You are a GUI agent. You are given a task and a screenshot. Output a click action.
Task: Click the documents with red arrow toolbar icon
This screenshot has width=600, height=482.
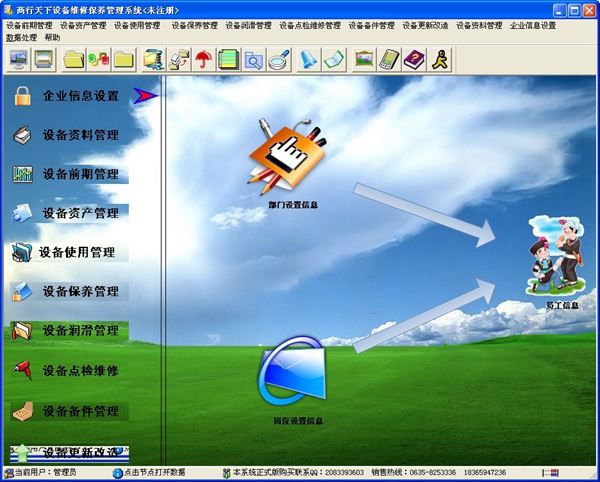point(179,59)
